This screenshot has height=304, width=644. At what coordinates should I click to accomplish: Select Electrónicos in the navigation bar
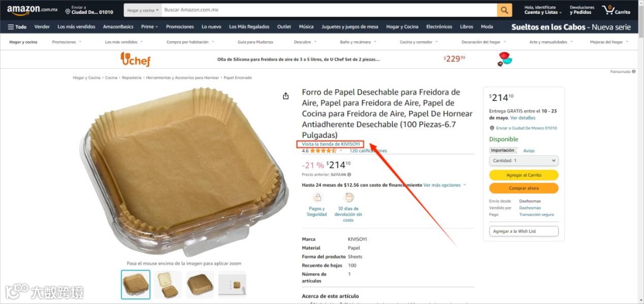[439, 27]
